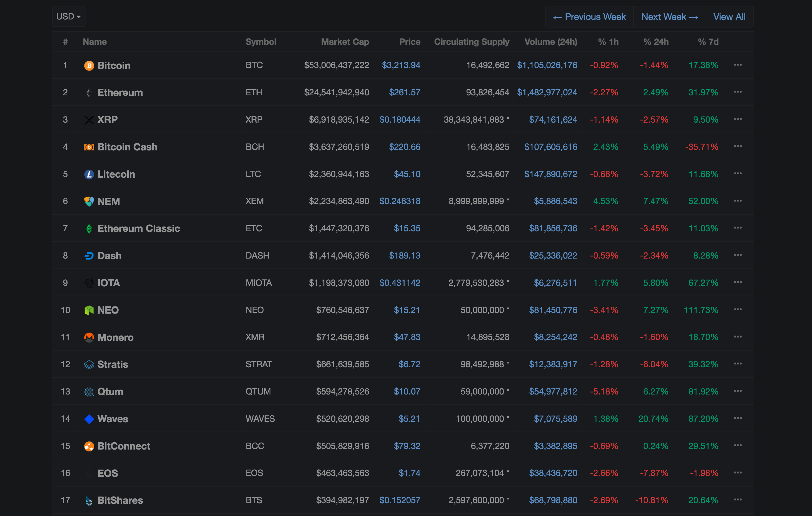Sort by Circulating Supply column header
812x516 pixels.
(x=471, y=42)
